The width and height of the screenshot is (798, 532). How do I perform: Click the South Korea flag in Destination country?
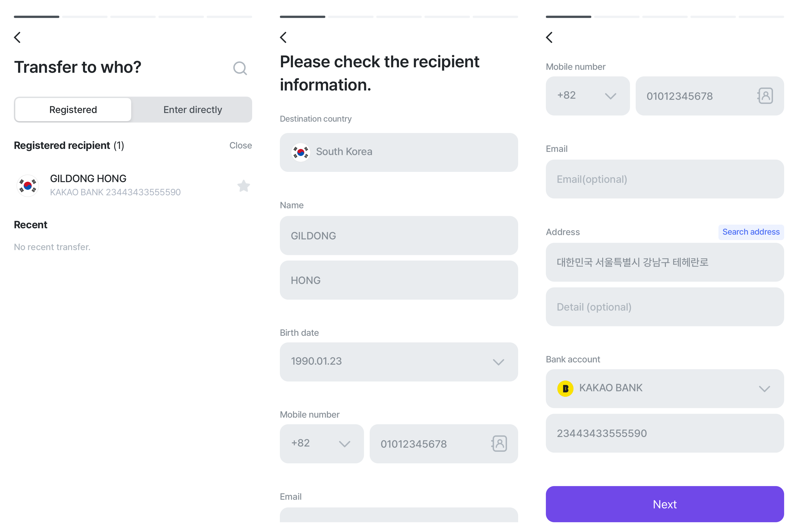coord(301,152)
